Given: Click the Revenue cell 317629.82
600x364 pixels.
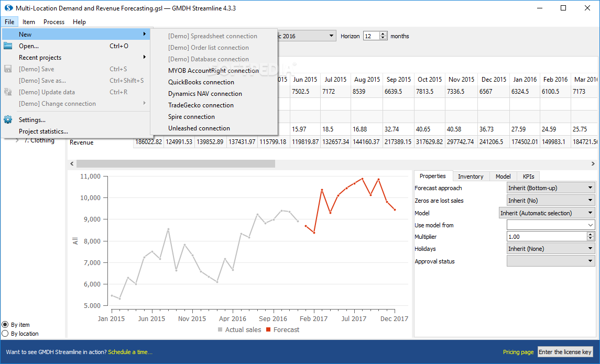Looking at the screenshot, I should [x=429, y=142].
